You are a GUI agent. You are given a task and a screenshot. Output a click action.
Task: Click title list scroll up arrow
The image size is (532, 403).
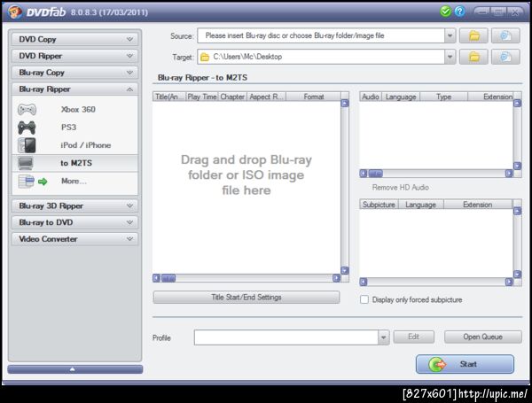pos(345,104)
